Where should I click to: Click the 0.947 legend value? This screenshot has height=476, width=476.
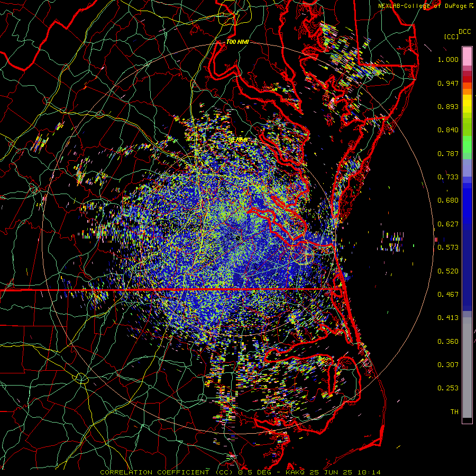coord(448,83)
